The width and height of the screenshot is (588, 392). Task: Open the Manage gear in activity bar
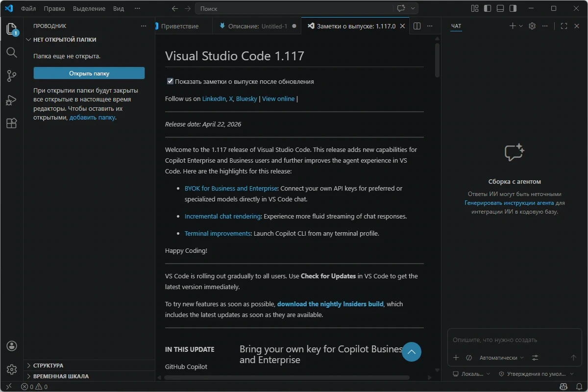click(12, 369)
